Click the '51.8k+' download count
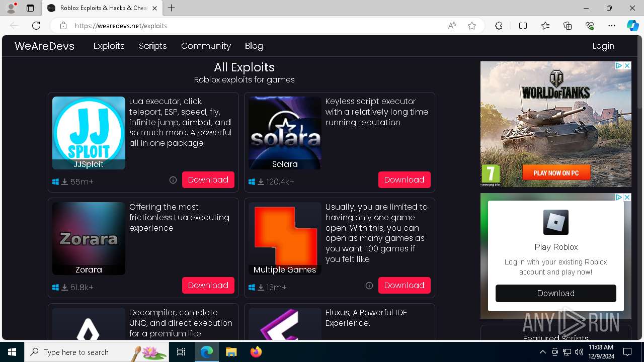 (82, 288)
